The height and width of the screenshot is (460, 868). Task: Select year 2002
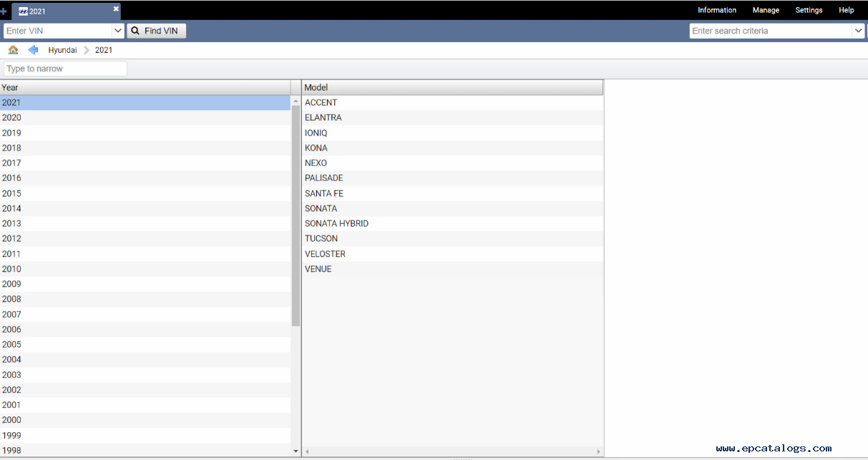(145, 390)
